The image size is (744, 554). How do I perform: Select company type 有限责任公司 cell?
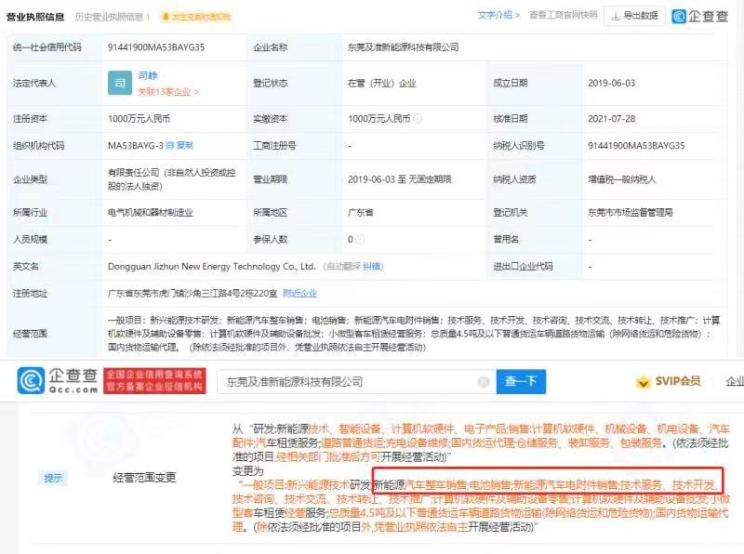tap(172, 179)
